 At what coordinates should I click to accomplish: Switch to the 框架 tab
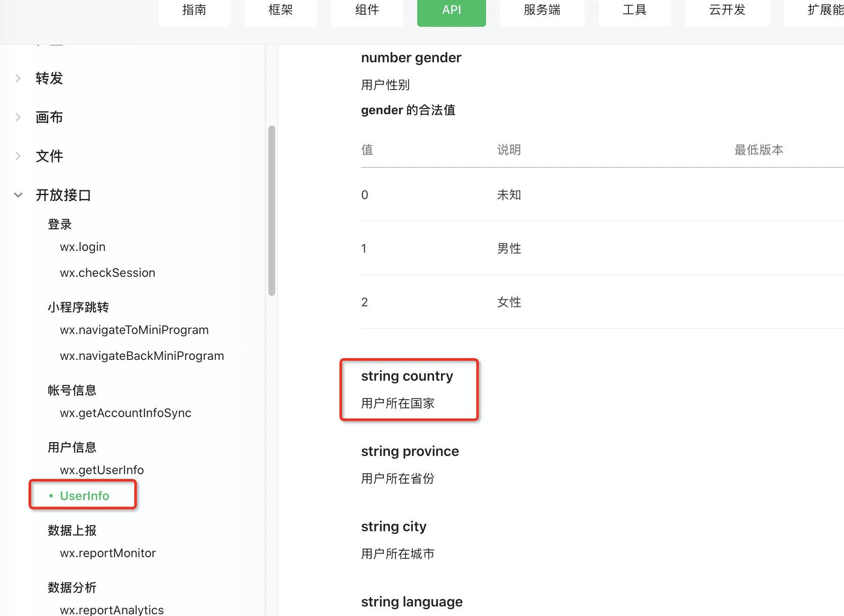point(280,10)
